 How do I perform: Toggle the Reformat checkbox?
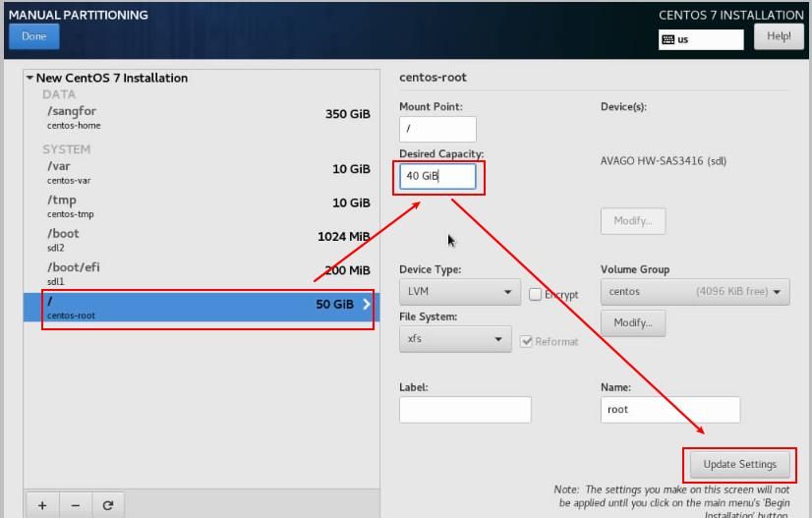point(528,341)
